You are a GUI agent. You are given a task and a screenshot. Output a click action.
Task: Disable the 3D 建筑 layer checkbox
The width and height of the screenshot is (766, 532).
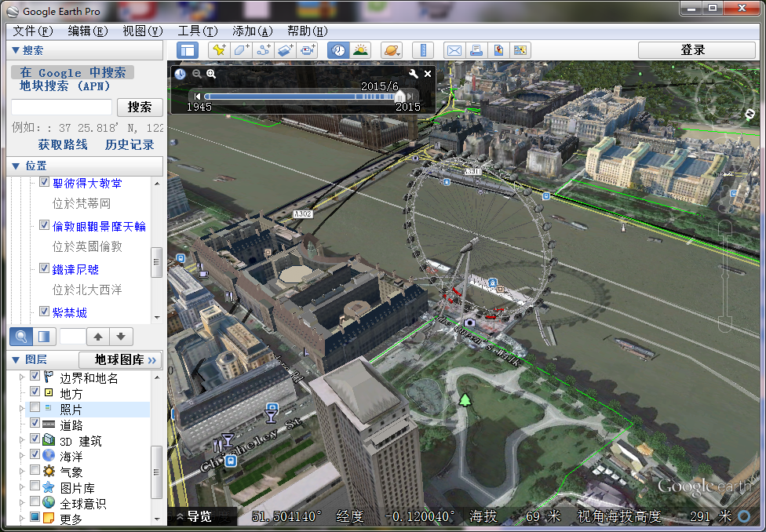click(35, 438)
